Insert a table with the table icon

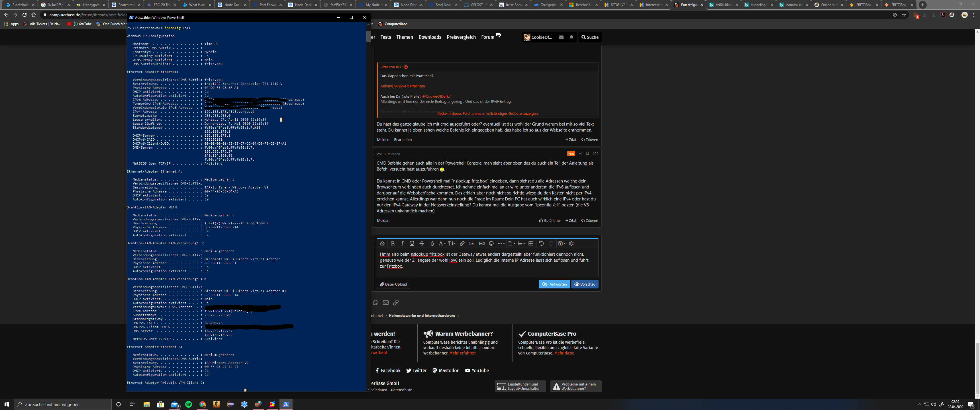531,243
